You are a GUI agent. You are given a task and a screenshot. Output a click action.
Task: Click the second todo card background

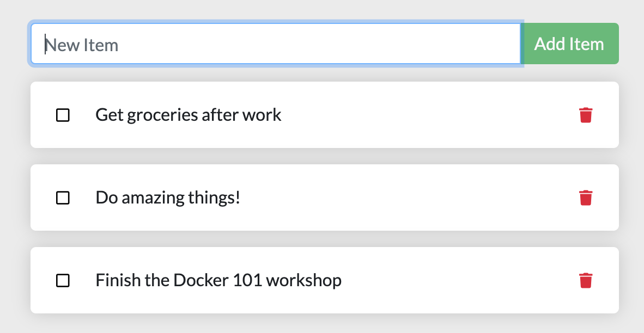pyautogui.click(x=381, y=198)
